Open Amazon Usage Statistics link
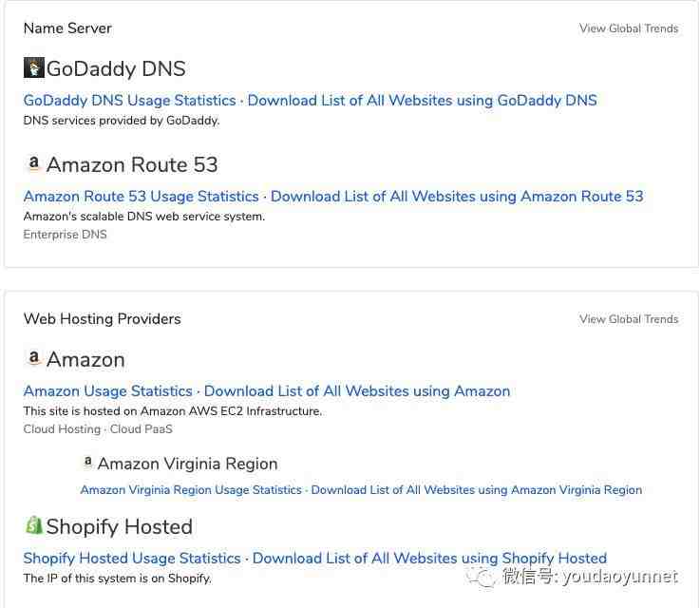The height and width of the screenshot is (608, 700). [107, 391]
